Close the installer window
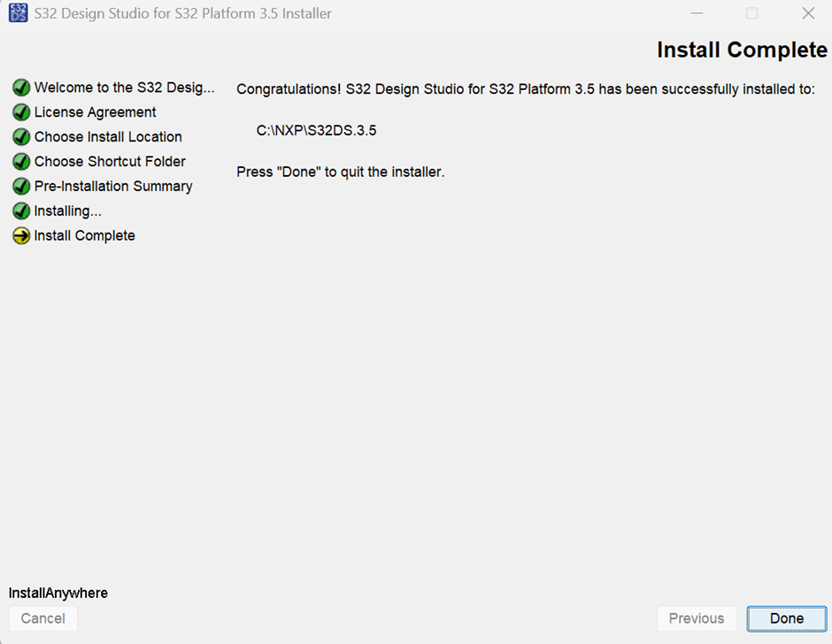The height and width of the screenshot is (644, 832). click(x=808, y=13)
